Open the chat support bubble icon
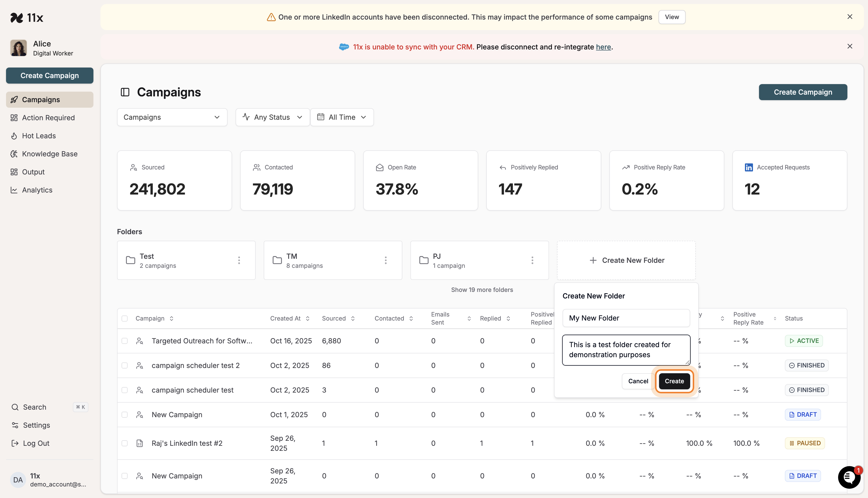The width and height of the screenshot is (868, 498). (849, 477)
